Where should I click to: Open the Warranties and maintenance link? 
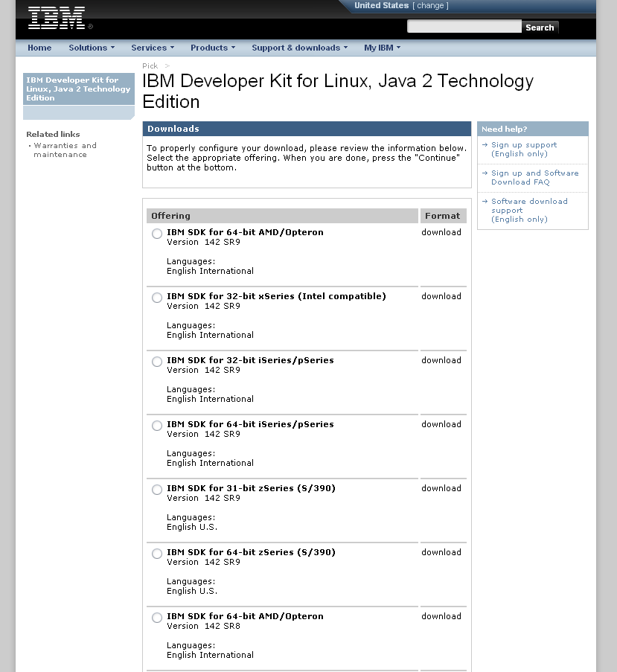point(65,150)
